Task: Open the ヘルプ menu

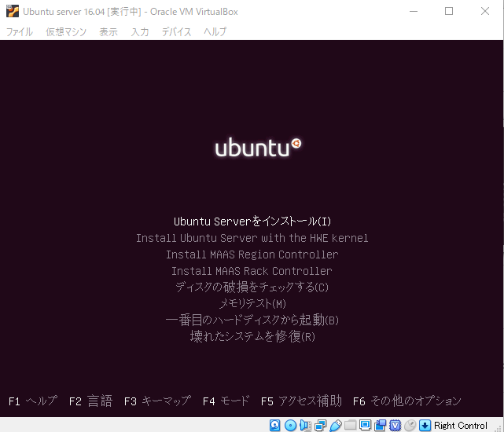Action: [x=215, y=31]
